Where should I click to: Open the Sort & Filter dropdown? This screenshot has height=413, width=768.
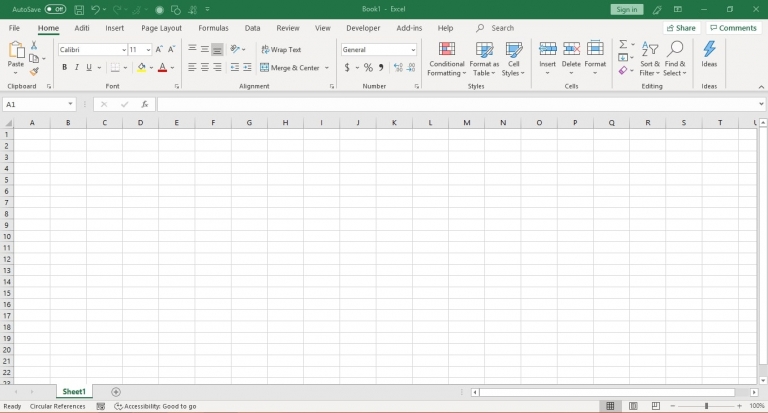click(649, 59)
